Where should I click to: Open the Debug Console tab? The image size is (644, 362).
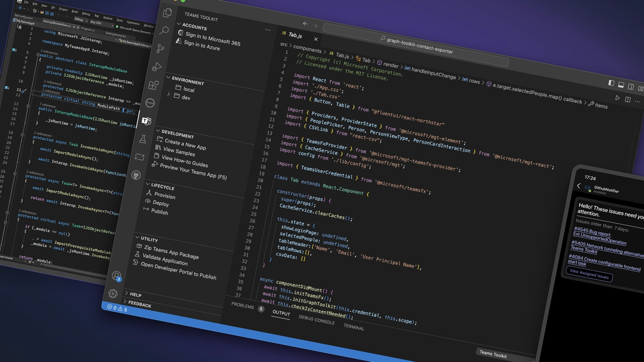click(x=316, y=321)
